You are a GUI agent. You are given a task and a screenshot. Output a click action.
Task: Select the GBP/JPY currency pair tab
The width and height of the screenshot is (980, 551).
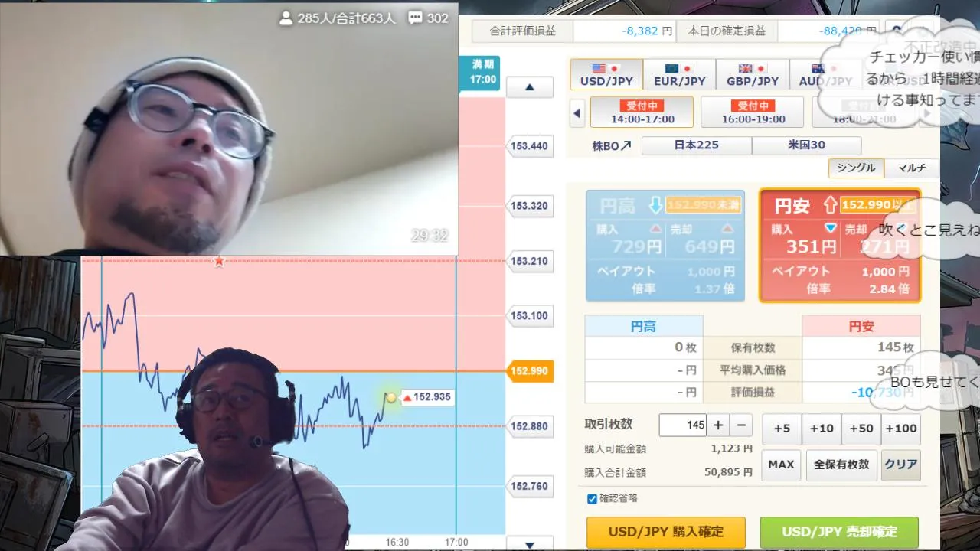pyautogui.click(x=752, y=74)
